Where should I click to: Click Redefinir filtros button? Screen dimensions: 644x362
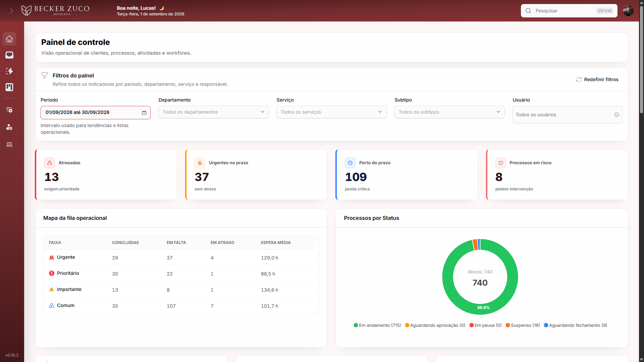[597, 79]
